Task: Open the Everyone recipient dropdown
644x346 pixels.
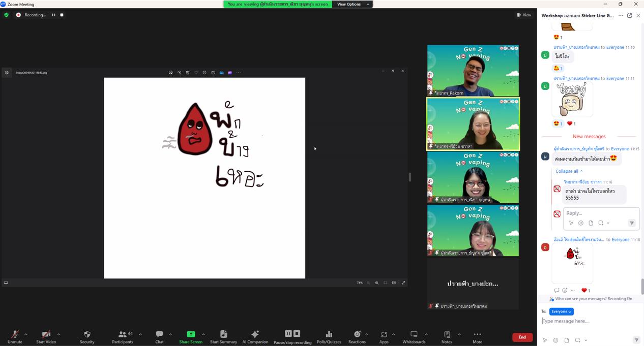Action: pyautogui.click(x=561, y=311)
